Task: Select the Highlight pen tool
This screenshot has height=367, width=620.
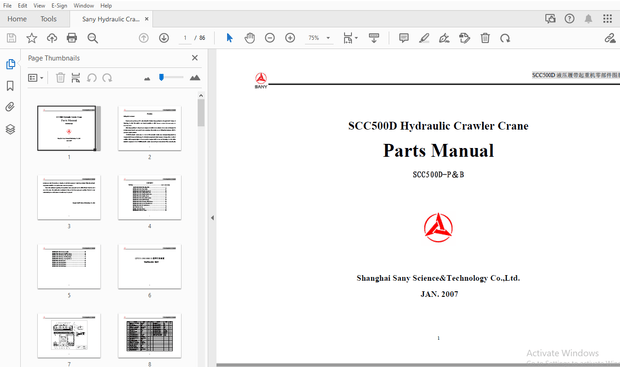Action: click(x=424, y=38)
